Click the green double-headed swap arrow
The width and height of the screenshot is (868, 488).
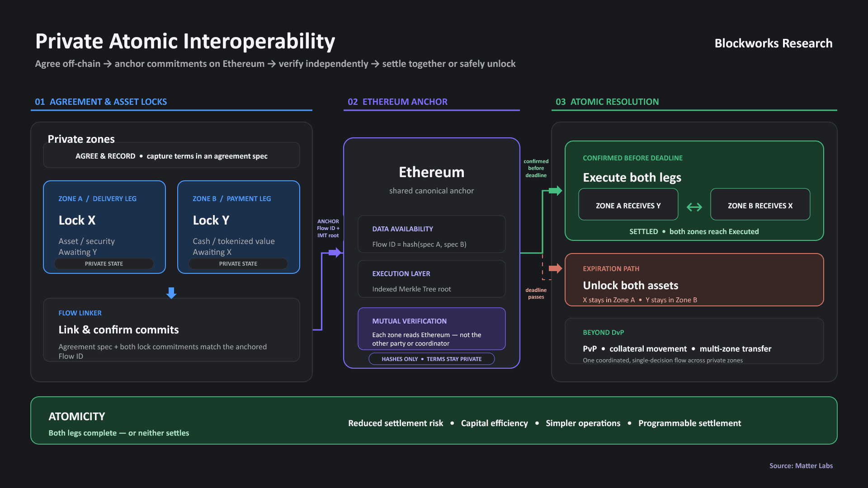pos(694,207)
